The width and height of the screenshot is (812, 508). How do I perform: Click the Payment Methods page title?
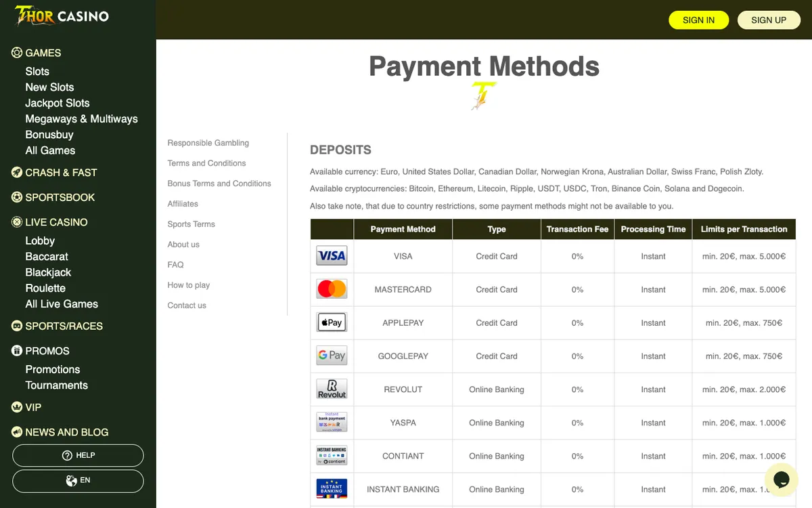484,66
